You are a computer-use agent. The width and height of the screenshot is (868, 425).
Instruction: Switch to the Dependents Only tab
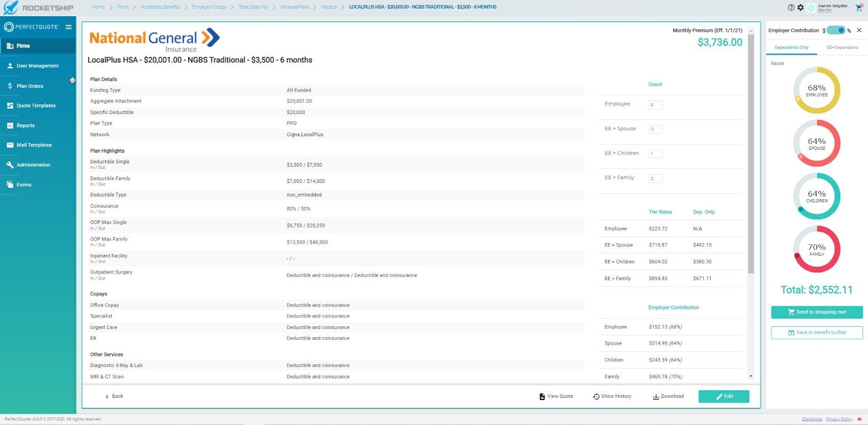tap(792, 48)
